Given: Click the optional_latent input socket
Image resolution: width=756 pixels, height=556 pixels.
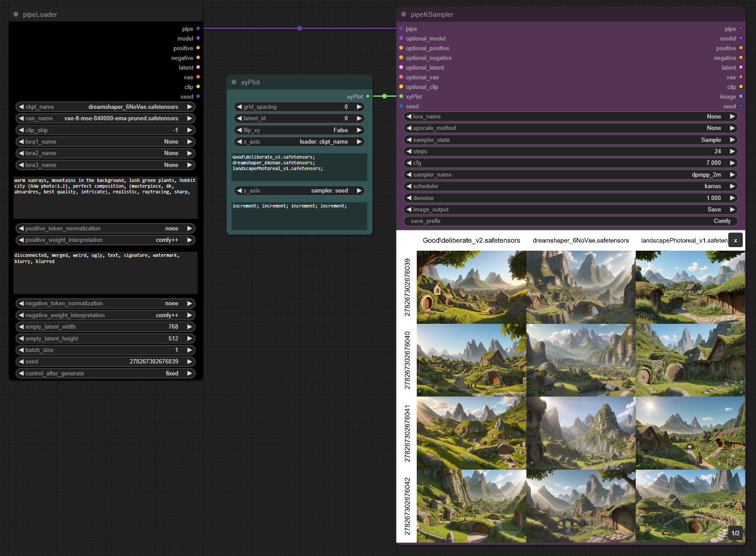Looking at the screenshot, I should click(401, 67).
